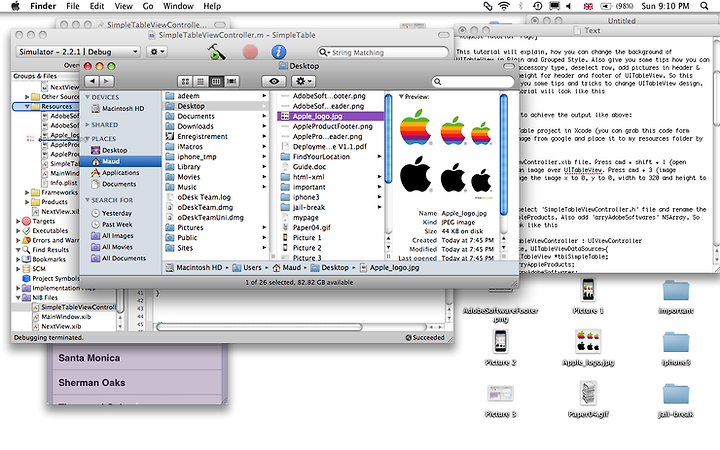
Task: Tap Santa Monica row in simulator list
Action: click(137, 358)
